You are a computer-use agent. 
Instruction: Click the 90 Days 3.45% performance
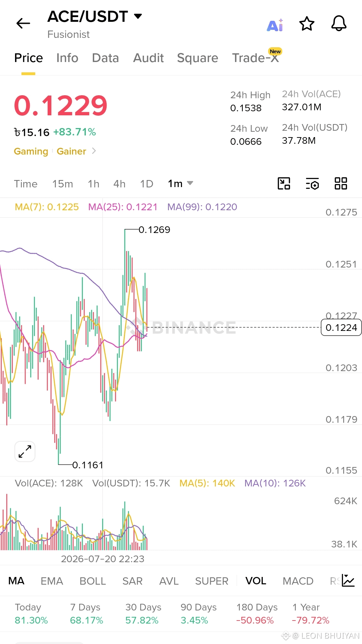tap(198, 614)
